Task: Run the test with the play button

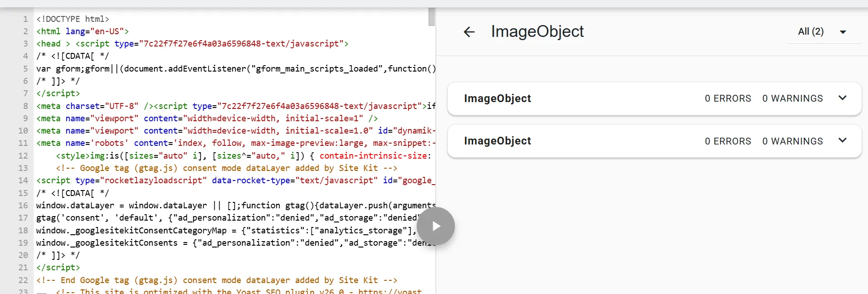Action: [x=436, y=226]
